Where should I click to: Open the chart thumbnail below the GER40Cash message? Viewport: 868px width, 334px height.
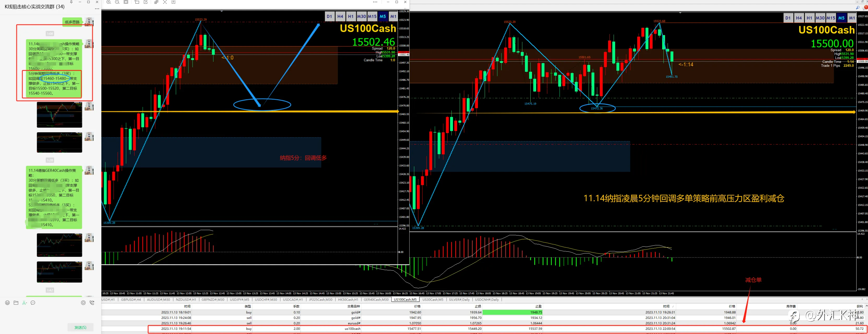59,245
